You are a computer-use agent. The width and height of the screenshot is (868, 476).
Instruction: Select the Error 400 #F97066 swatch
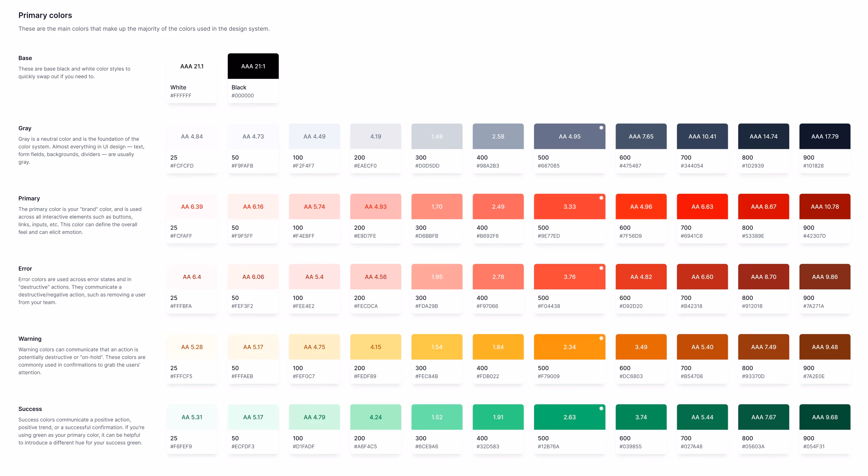pos(498,276)
